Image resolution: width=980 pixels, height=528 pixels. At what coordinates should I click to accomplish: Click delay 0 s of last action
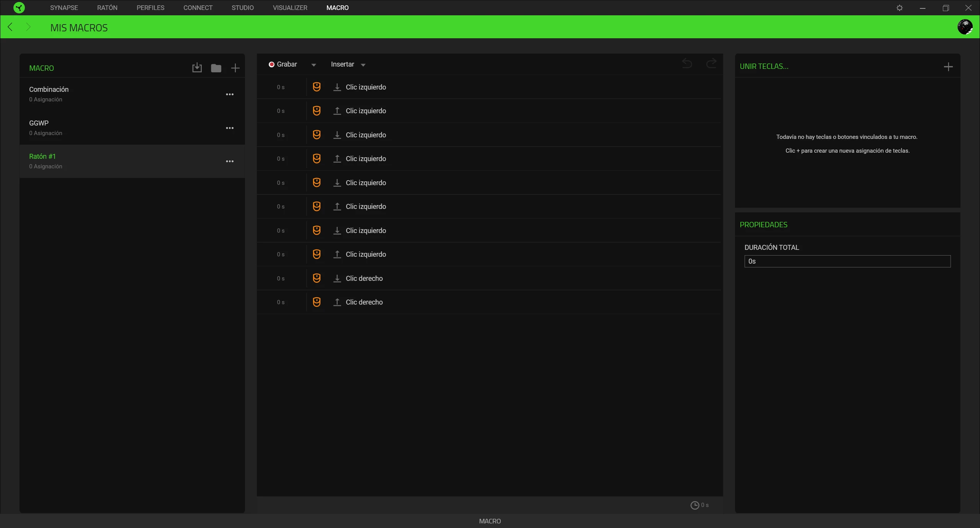point(281,302)
